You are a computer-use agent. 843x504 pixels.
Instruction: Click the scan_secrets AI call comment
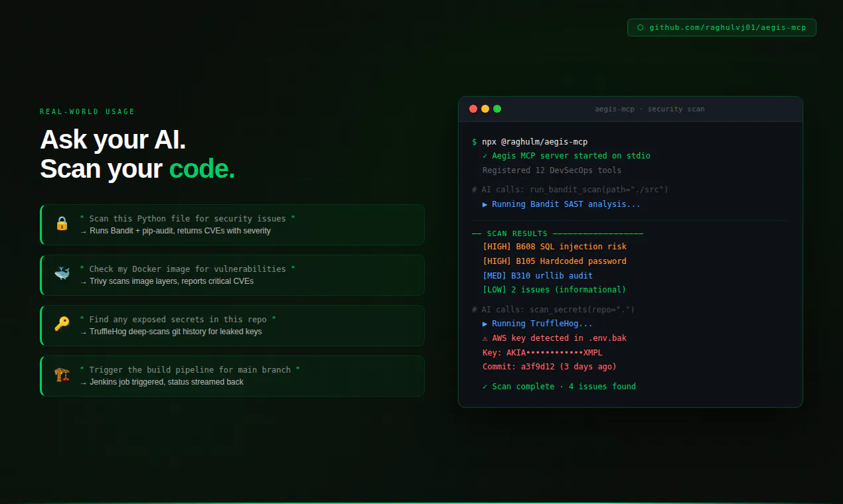coord(554,310)
